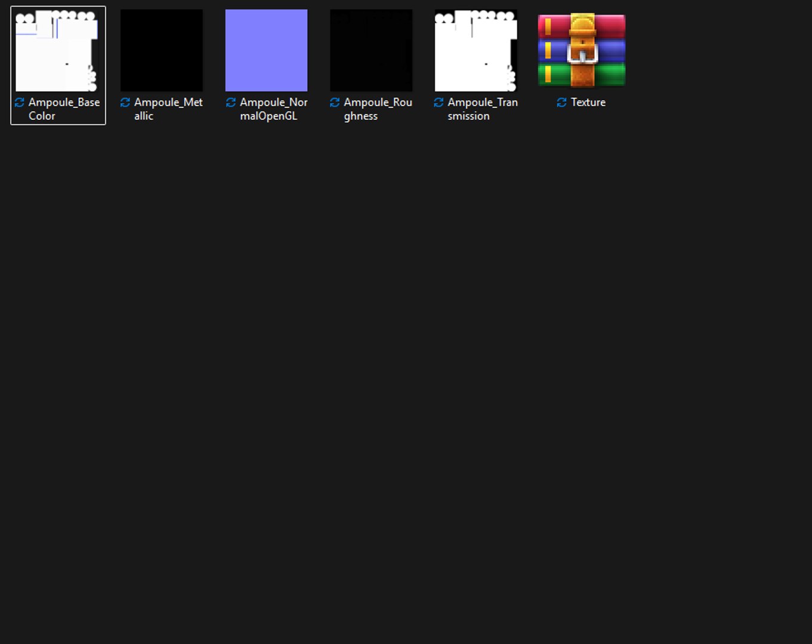Select the Ampoule_Roughness image thumbnail

click(x=371, y=50)
